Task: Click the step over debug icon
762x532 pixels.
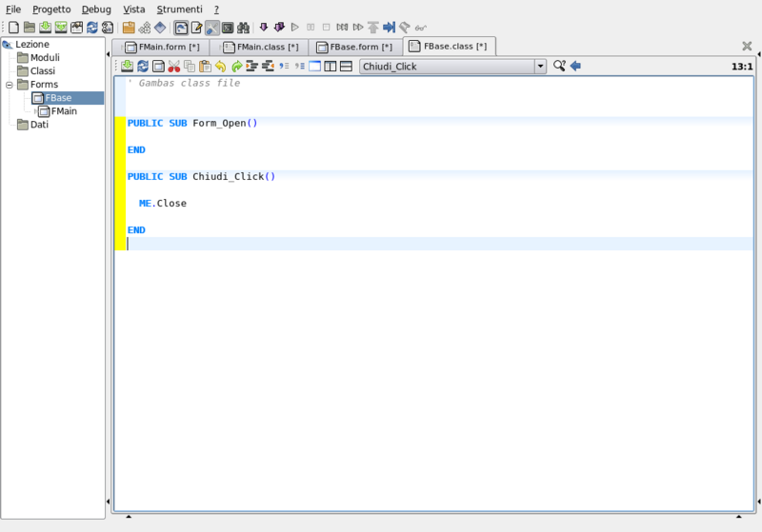Action: [358, 28]
